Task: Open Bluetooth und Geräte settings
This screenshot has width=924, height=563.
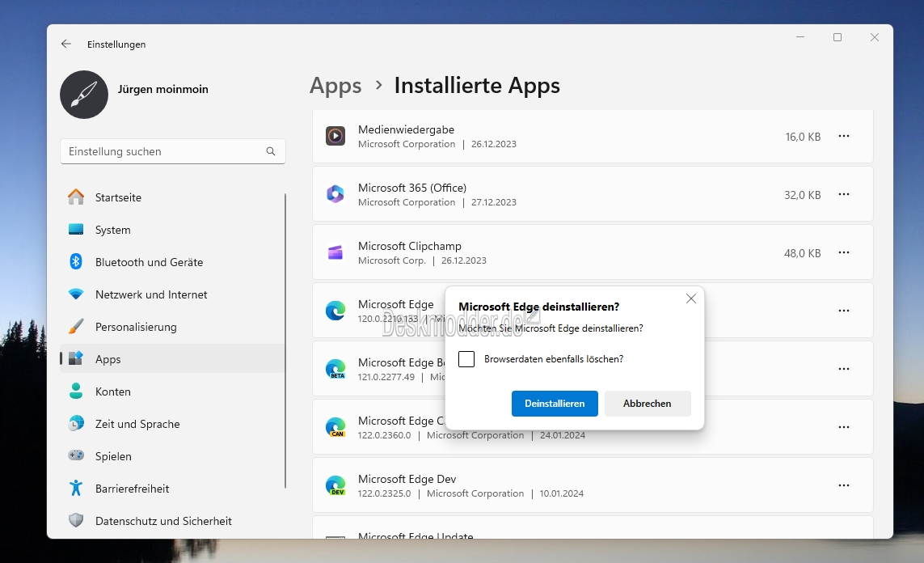Action: coord(172,262)
